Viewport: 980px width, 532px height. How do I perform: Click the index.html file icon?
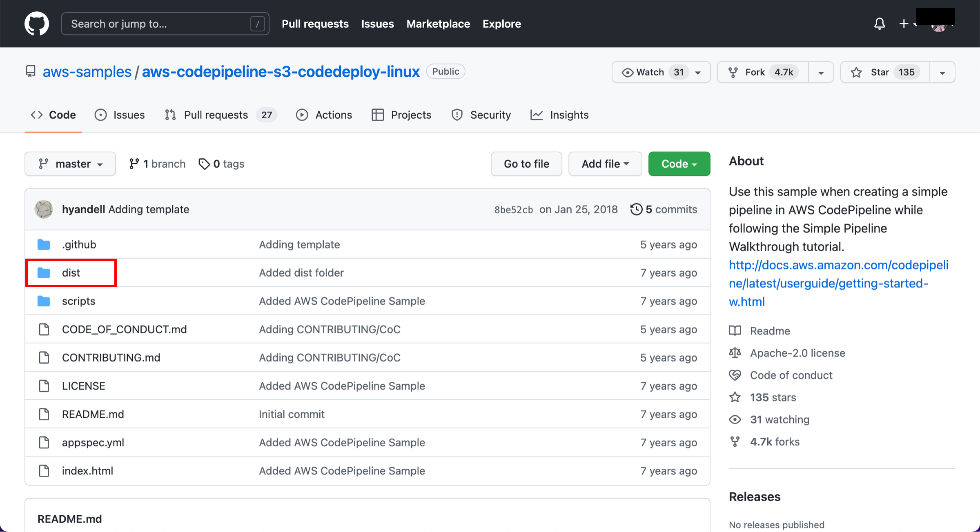point(44,471)
